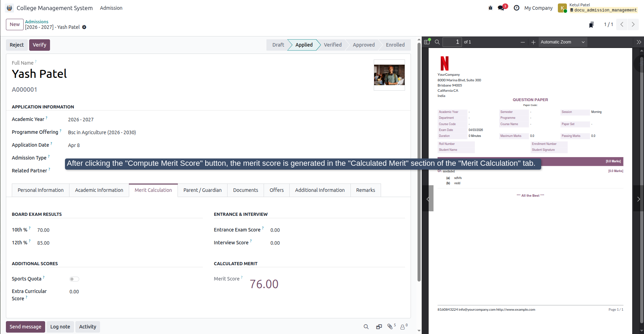Open the Admission top menu

[x=111, y=8]
